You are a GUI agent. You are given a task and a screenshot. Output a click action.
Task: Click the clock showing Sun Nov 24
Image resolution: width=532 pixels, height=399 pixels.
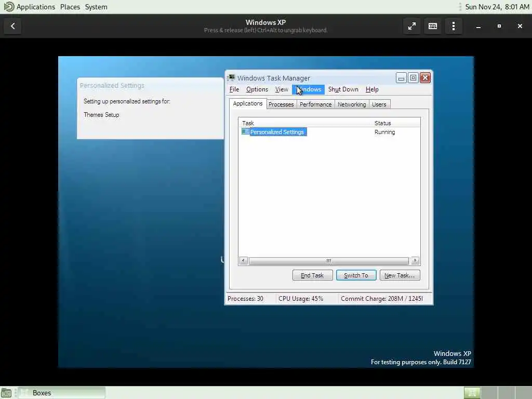tap(497, 7)
